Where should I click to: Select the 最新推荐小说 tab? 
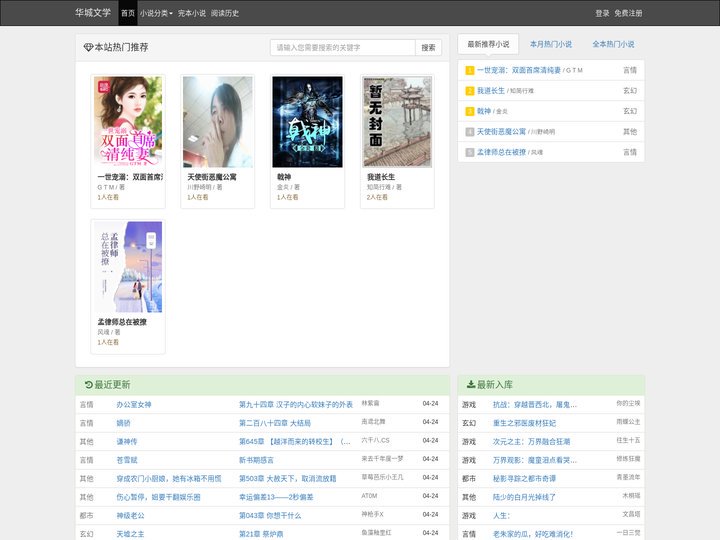(488, 44)
